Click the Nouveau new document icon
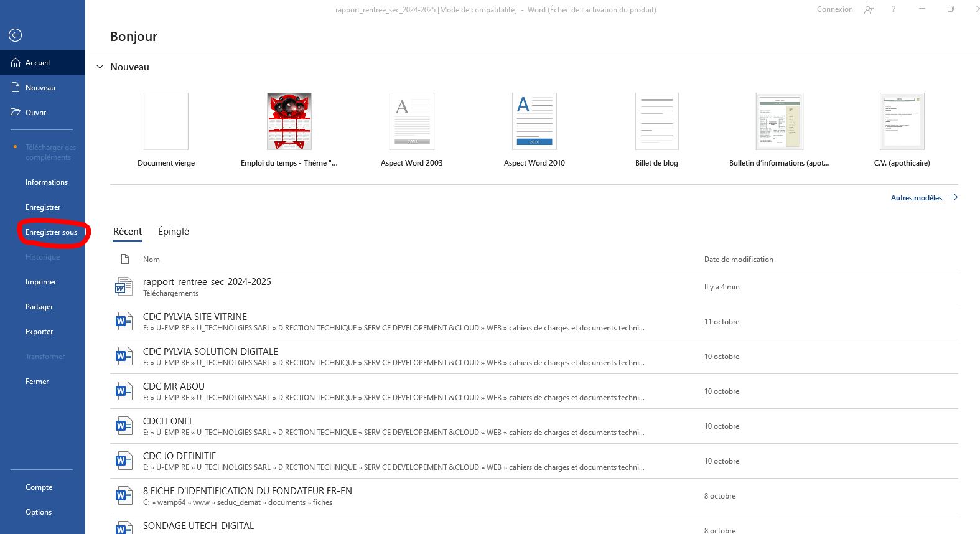This screenshot has height=534, width=980. coord(16,88)
